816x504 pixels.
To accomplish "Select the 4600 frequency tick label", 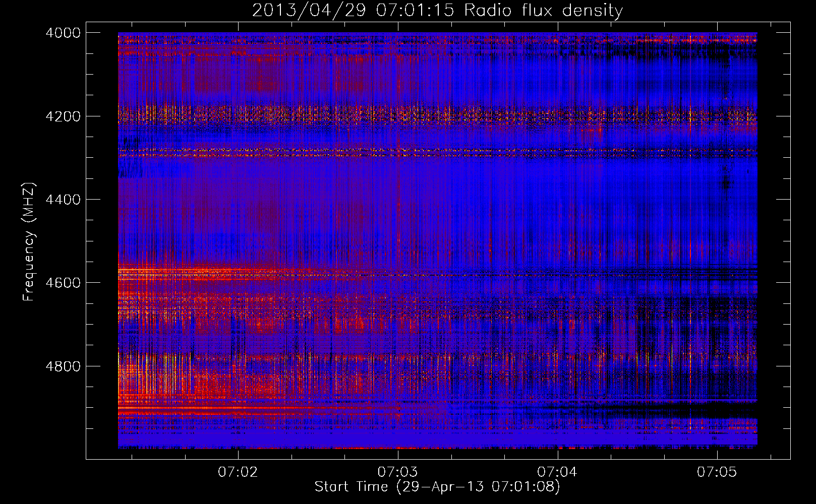I will point(63,283).
